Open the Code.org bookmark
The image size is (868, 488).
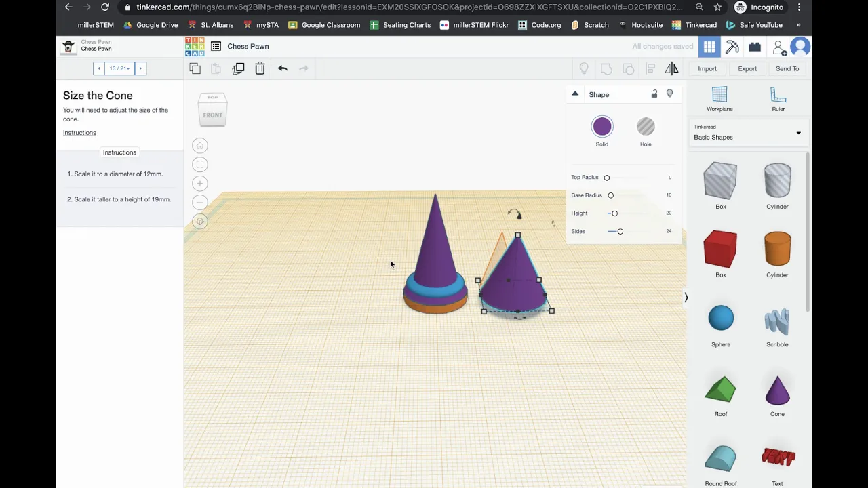point(540,25)
